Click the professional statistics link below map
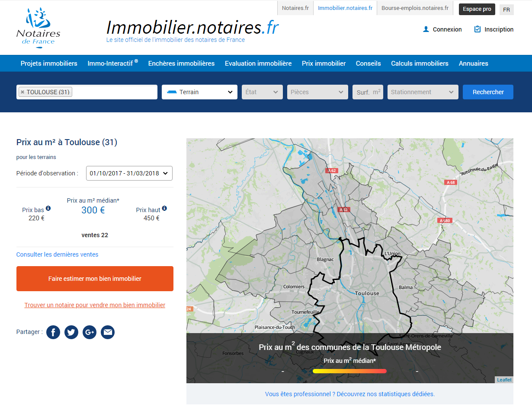The image size is (532, 410). tap(350, 394)
